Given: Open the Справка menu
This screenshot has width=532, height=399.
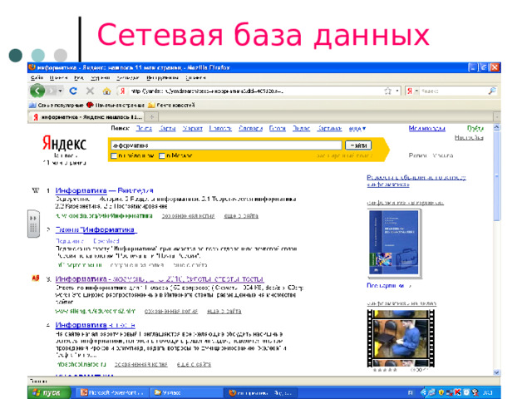Looking at the screenshot, I should (x=195, y=77).
